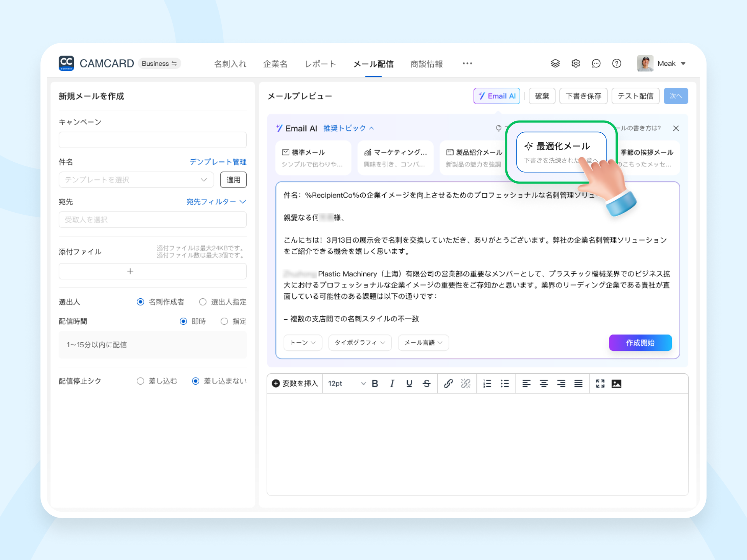
Task: Open the settings gear in the header
Action: tap(575, 63)
